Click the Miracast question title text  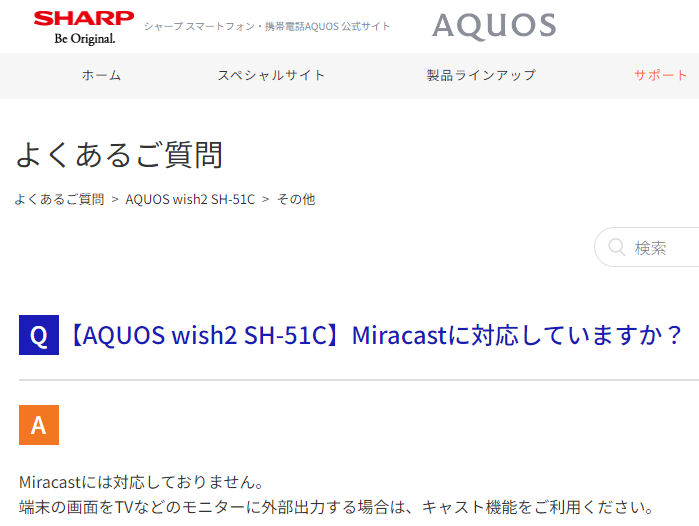click(x=375, y=335)
